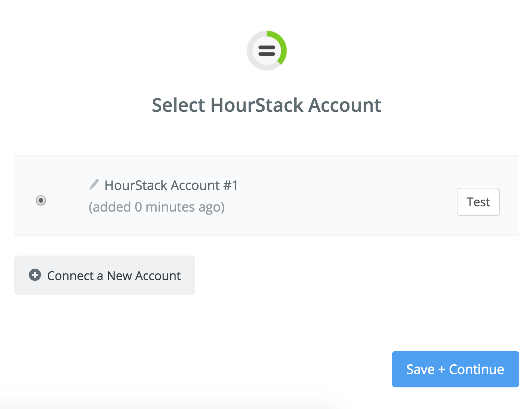Click the "#1" in the account name
The image size is (532, 409).
coord(230,186)
